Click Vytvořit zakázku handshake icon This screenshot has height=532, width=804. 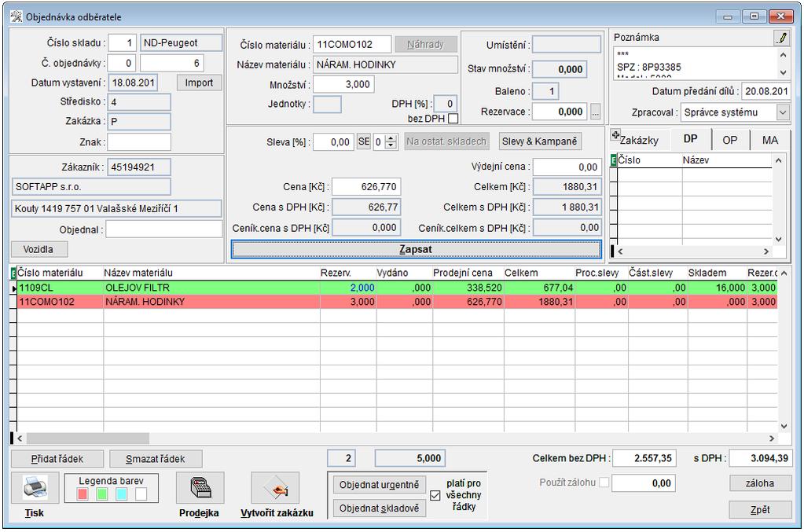pos(277,488)
